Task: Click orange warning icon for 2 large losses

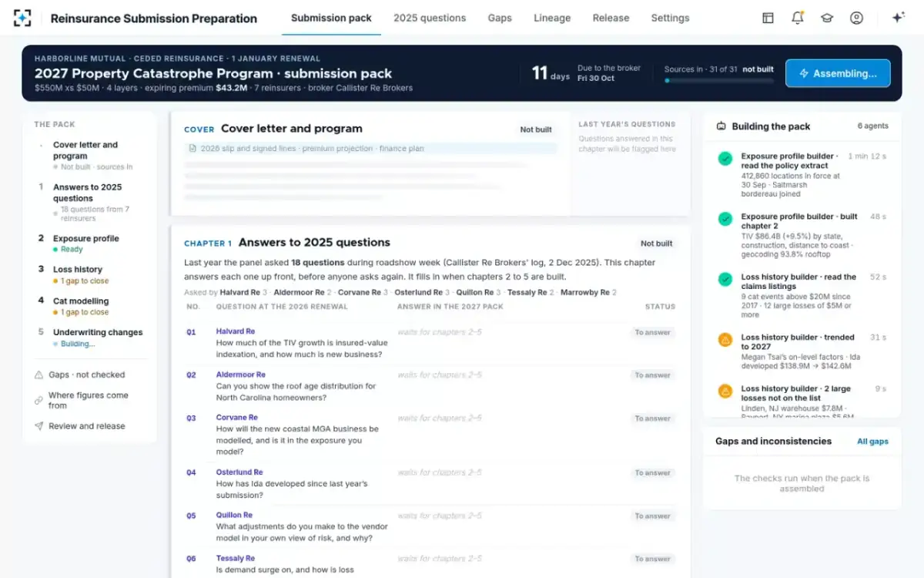Action: [725, 391]
